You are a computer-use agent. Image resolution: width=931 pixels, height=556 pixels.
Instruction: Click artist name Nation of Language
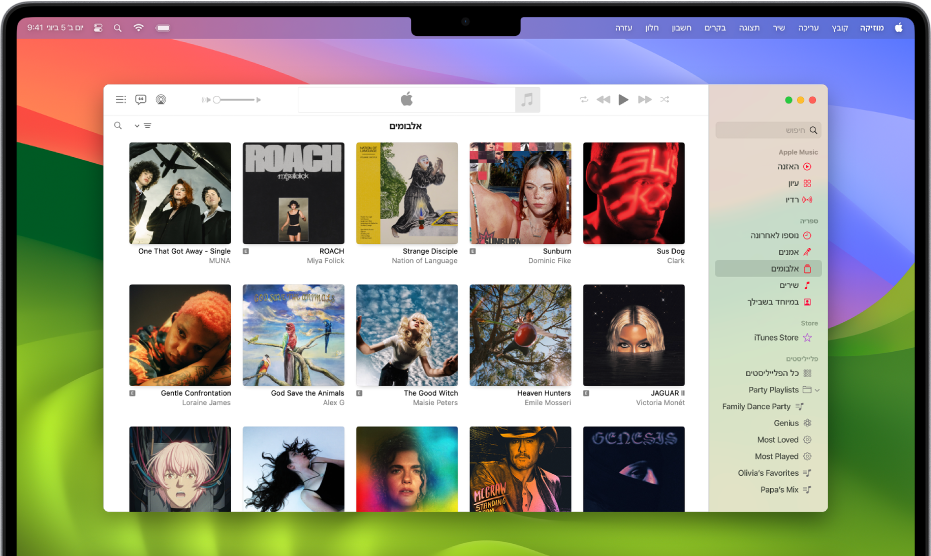(425, 261)
